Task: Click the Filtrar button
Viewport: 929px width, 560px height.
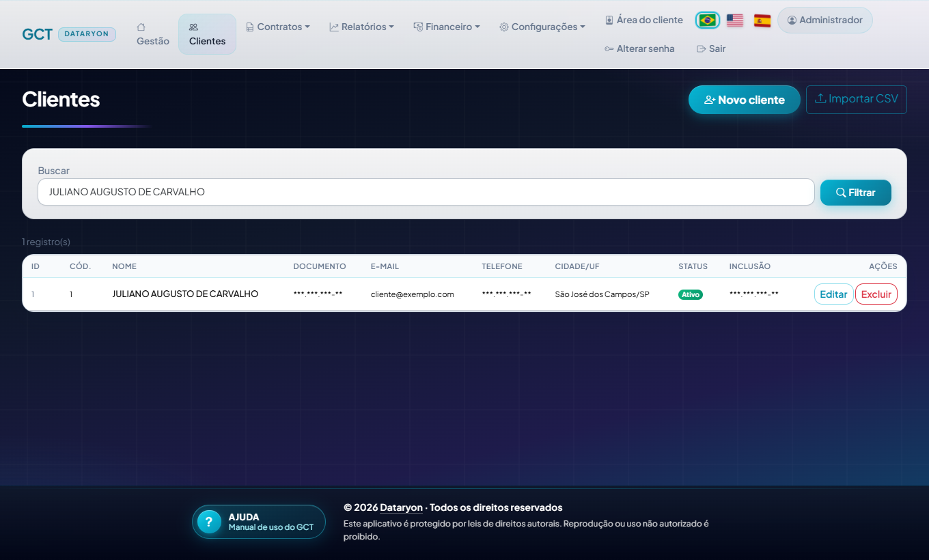Action: [856, 193]
